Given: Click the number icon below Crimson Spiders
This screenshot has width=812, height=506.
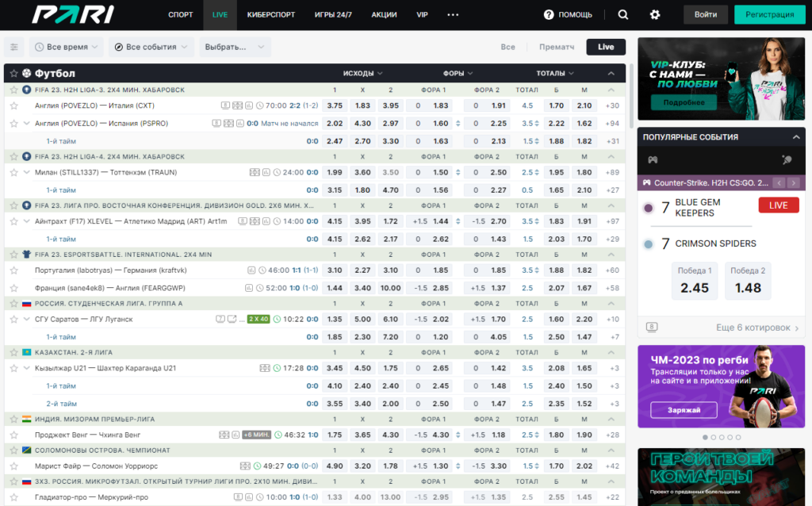Looking at the screenshot, I should 652,327.
